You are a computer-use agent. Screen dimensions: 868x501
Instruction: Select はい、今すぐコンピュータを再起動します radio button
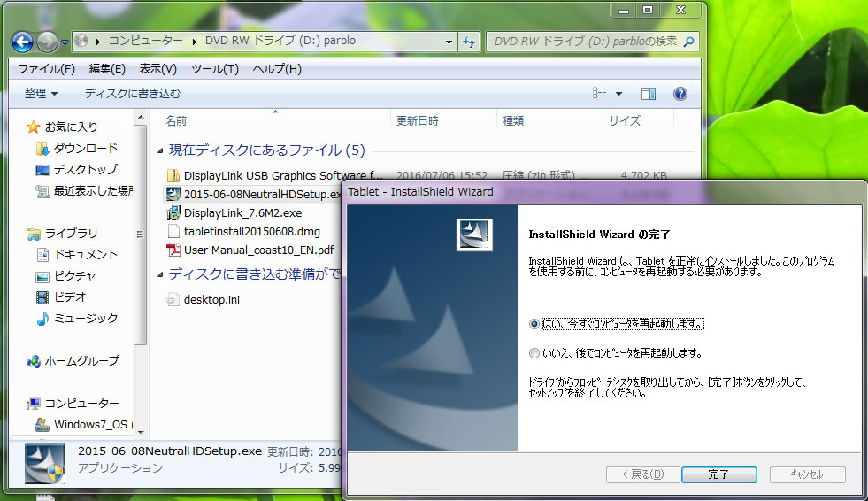pos(534,324)
